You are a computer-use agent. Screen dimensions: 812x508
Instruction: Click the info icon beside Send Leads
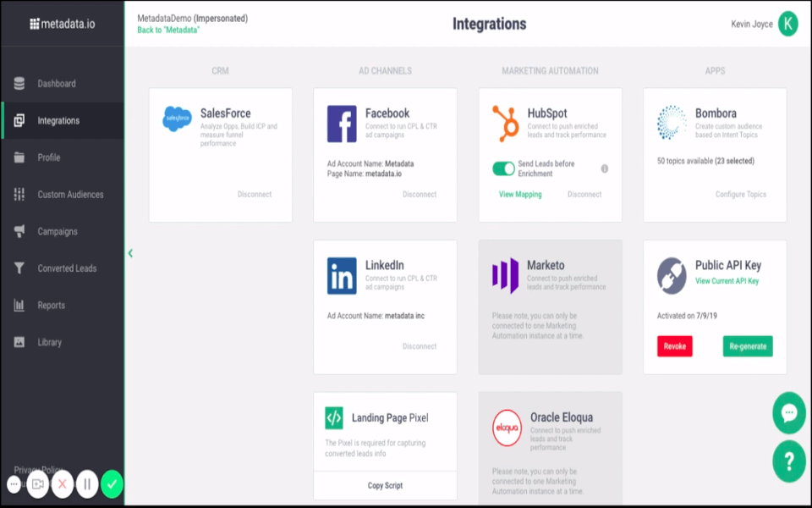(x=604, y=168)
